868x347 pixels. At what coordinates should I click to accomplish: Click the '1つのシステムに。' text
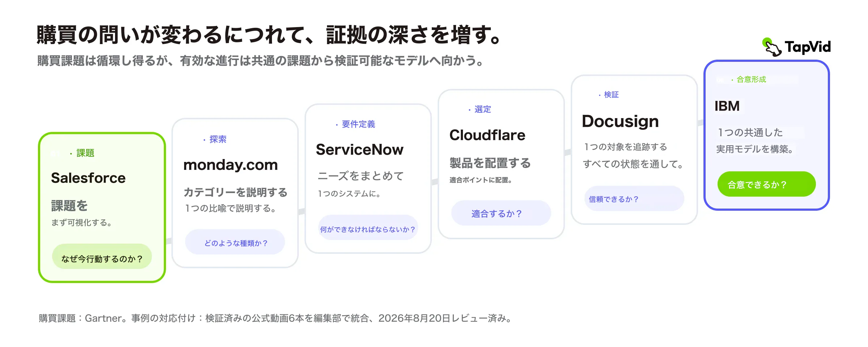(x=349, y=194)
